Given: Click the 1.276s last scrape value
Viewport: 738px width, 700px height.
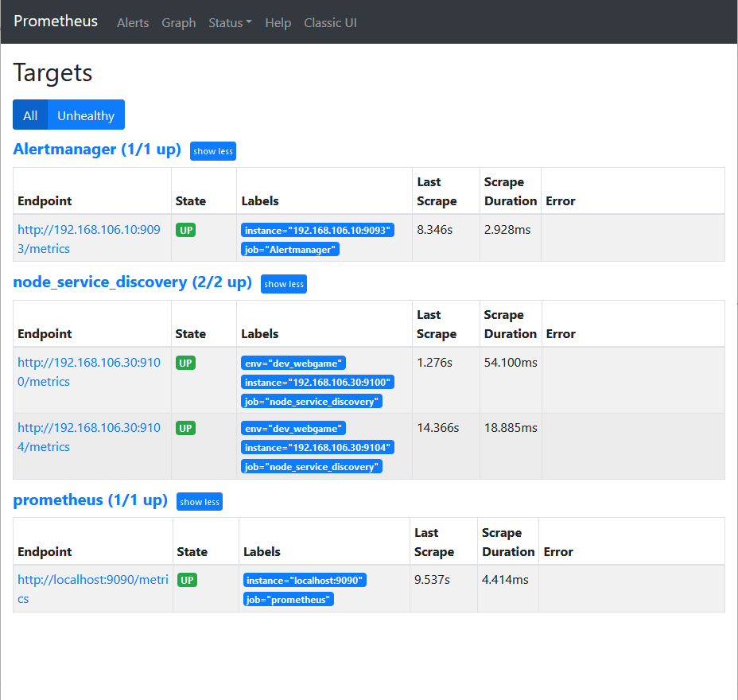Looking at the screenshot, I should tap(434, 363).
